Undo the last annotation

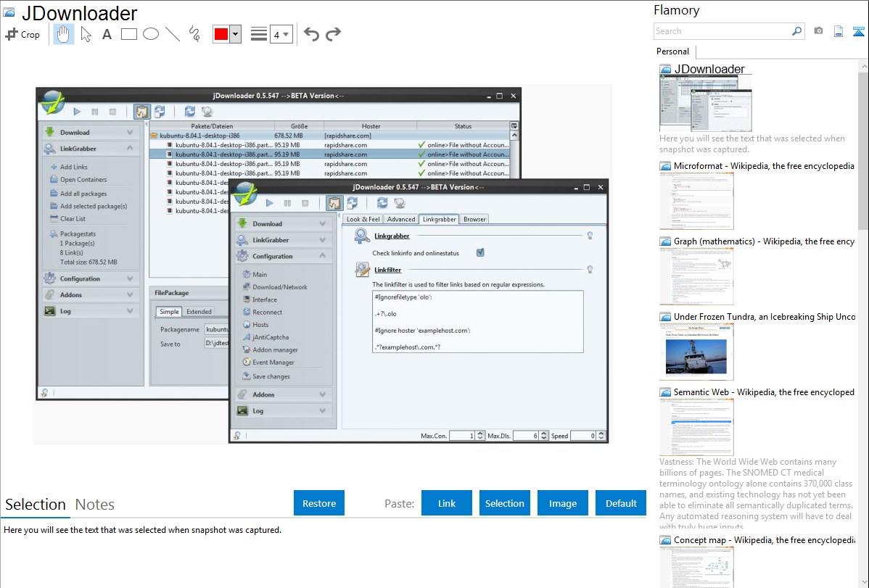tap(311, 34)
